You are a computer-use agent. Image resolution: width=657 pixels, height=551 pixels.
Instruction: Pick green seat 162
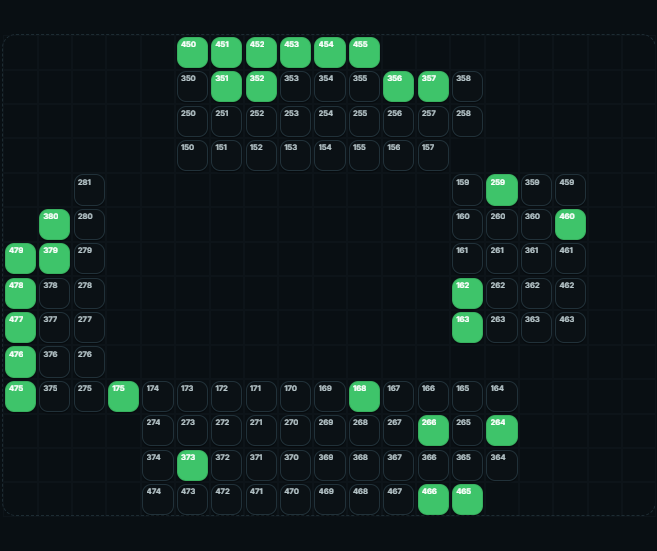click(467, 293)
